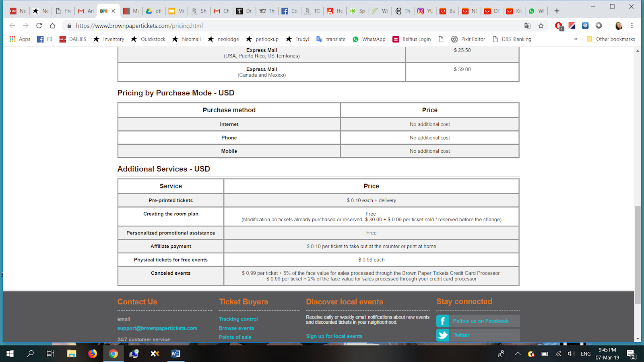Switch to the Facebook tab
The image size is (644, 362).
tap(289, 11)
